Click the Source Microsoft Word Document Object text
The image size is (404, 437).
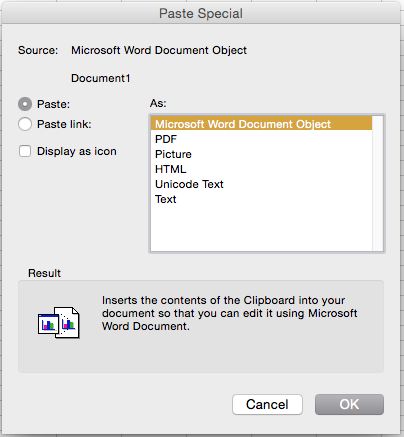[x=159, y=50]
